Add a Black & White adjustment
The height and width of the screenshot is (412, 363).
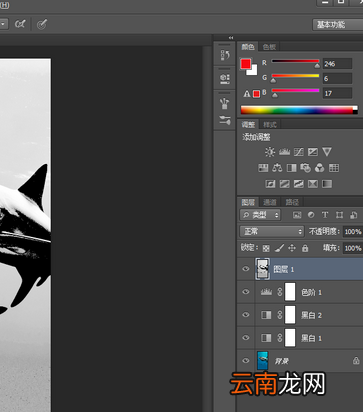coord(291,168)
